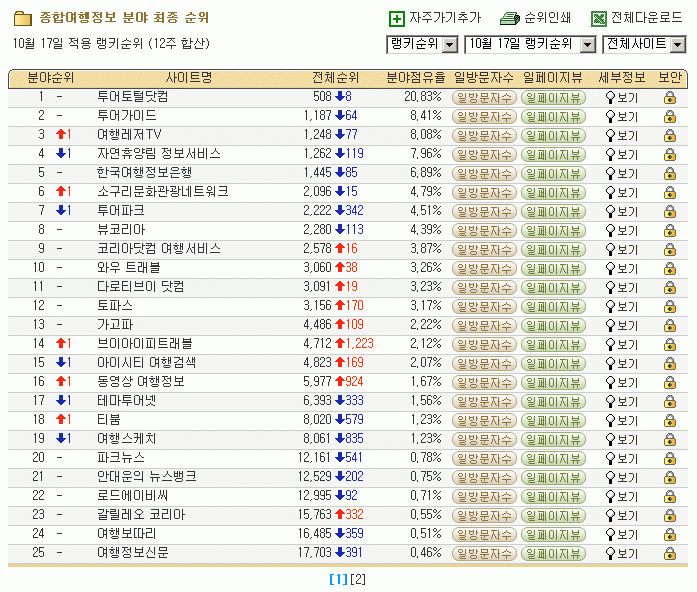The height and width of the screenshot is (592, 697).
Task: Click 일페이지뷰 button for 투어토털닷컴
Action: 553,98
